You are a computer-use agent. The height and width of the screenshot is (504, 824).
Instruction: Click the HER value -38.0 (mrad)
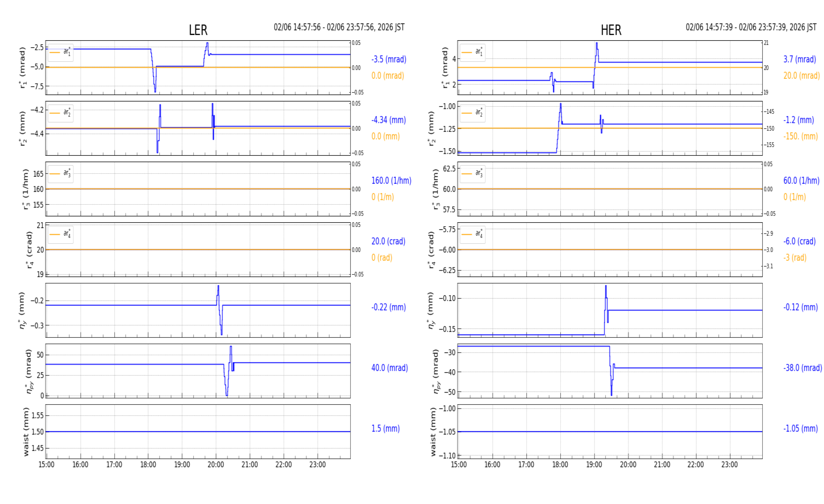coord(802,368)
